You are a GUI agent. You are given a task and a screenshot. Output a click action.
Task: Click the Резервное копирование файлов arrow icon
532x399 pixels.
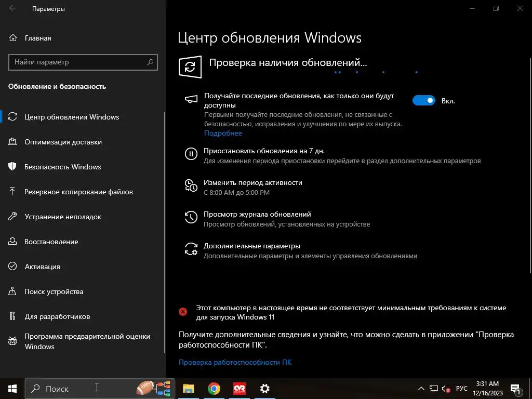[12, 192]
